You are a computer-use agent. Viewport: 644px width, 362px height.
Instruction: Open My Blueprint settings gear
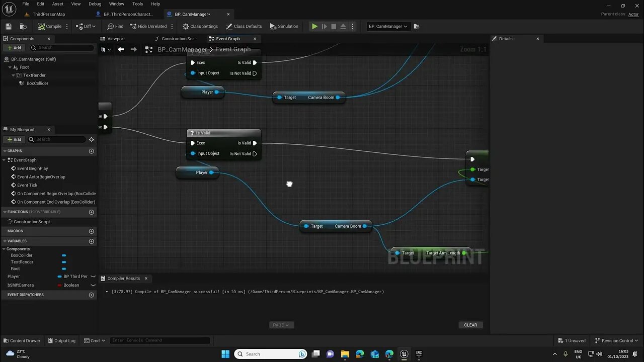(x=92, y=139)
